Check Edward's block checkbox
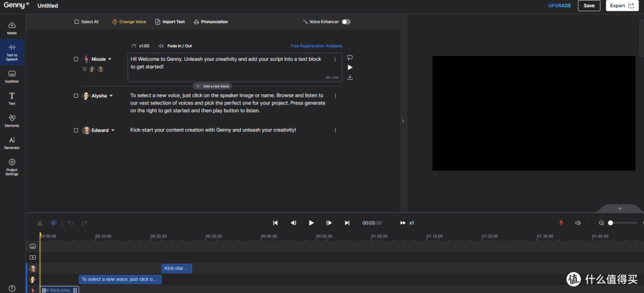644x293 pixels. click(76, 130)
